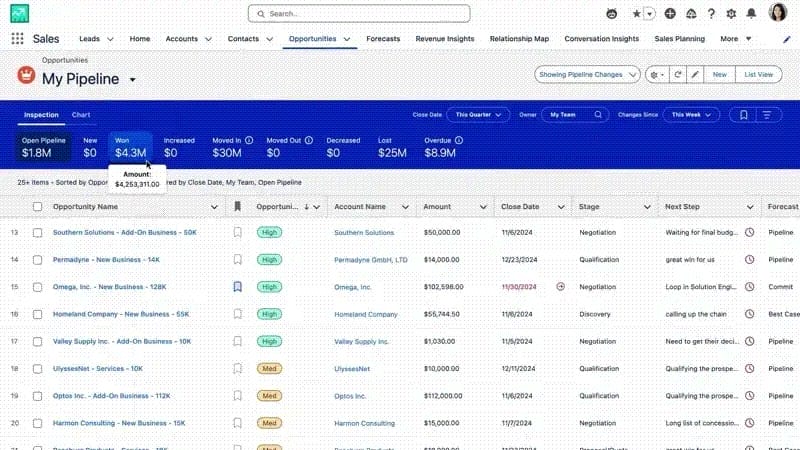This screenshot has width=800, height=450.
Task: Open the Setup gear icon
Action: [731, 14]
